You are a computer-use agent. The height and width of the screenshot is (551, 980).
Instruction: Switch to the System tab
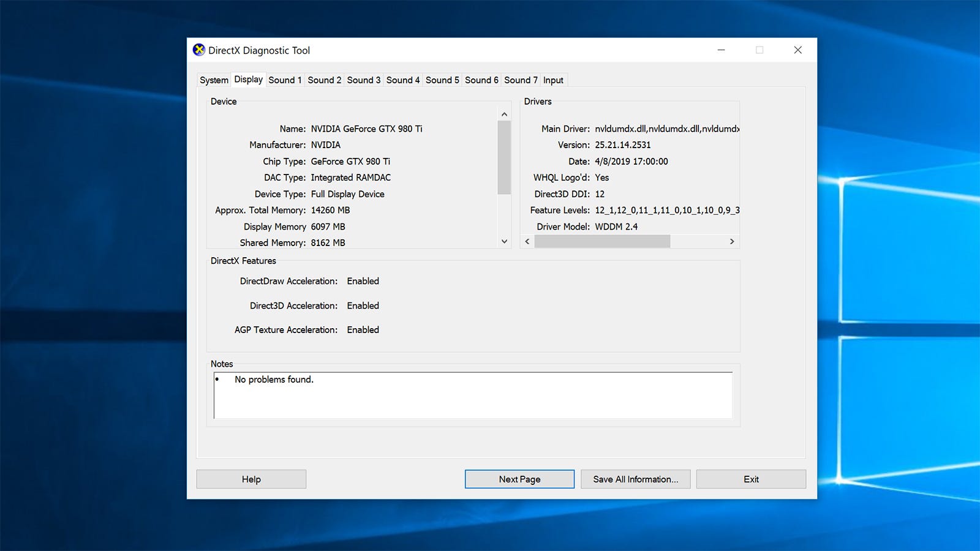point(214,80)
